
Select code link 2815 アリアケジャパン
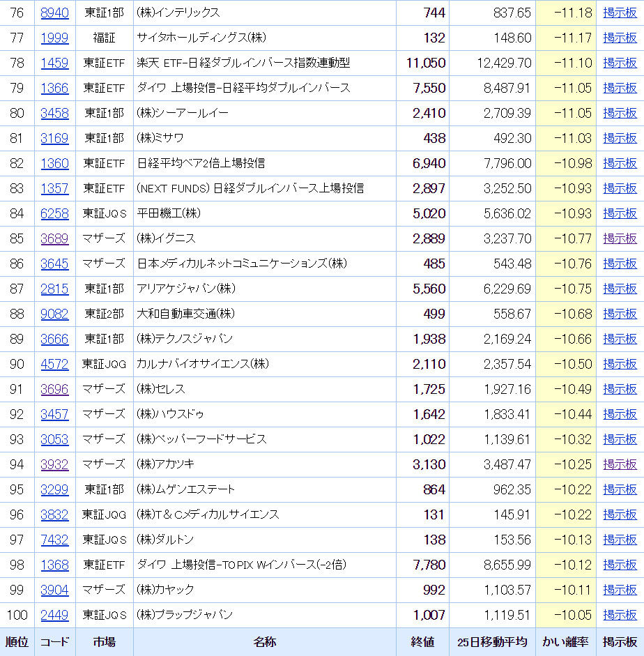pyautogui.click(x=54, y=289)
